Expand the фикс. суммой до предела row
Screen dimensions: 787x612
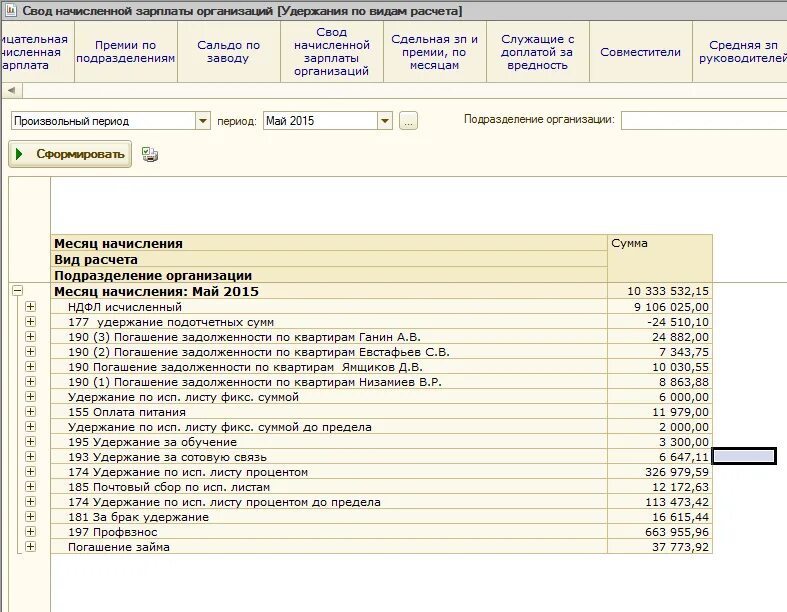[x=30, y=426]
